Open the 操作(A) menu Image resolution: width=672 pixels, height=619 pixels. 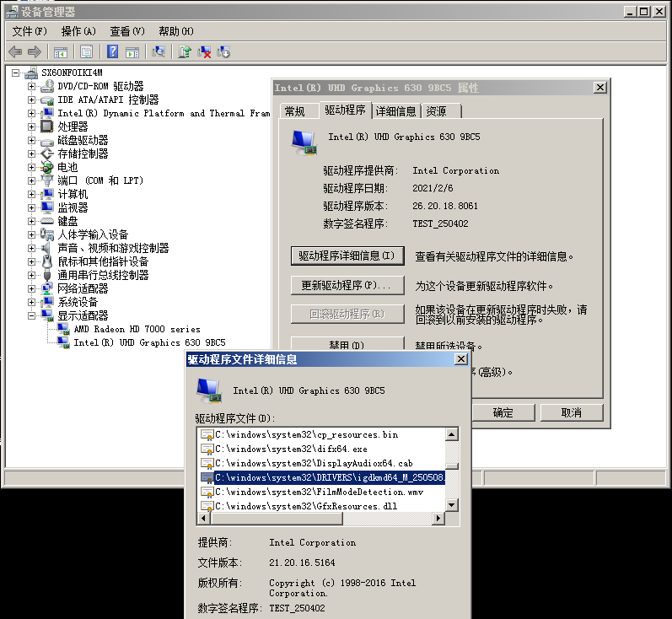click(78, 31)
